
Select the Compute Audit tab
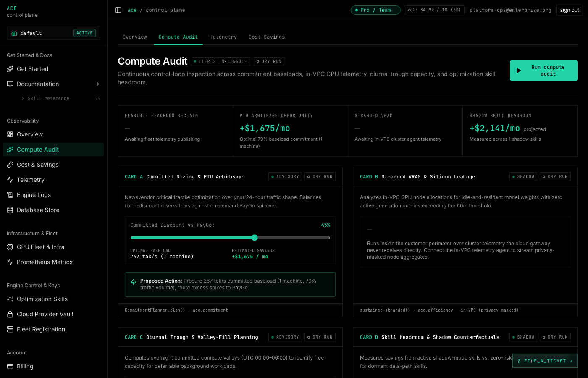pyautogui.click(x=178, y=37)
